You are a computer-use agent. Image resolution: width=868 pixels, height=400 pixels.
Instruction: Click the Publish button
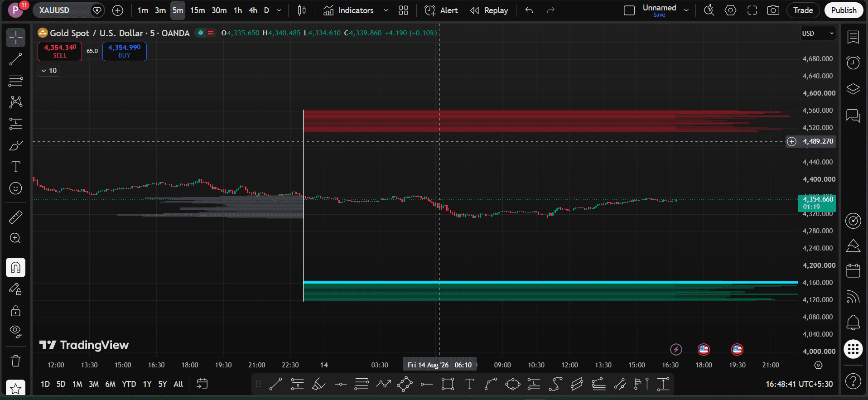pyautogui.click(x=844, y=10)
